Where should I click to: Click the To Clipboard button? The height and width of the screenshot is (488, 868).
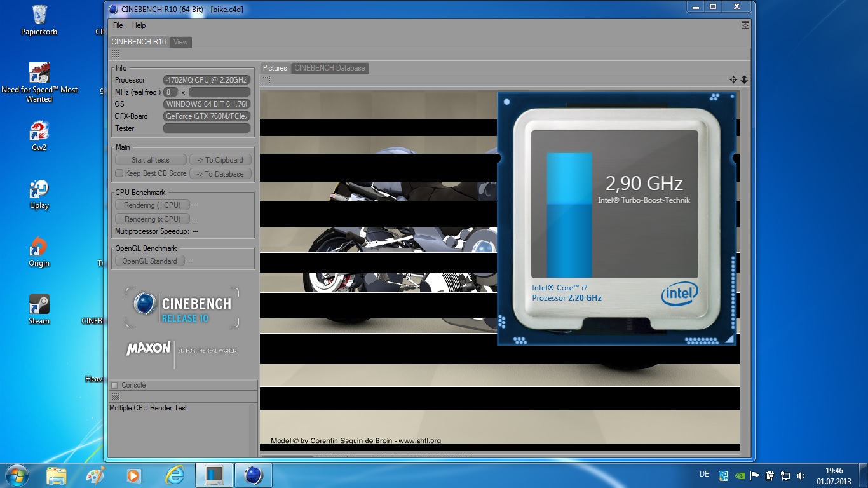220,160
